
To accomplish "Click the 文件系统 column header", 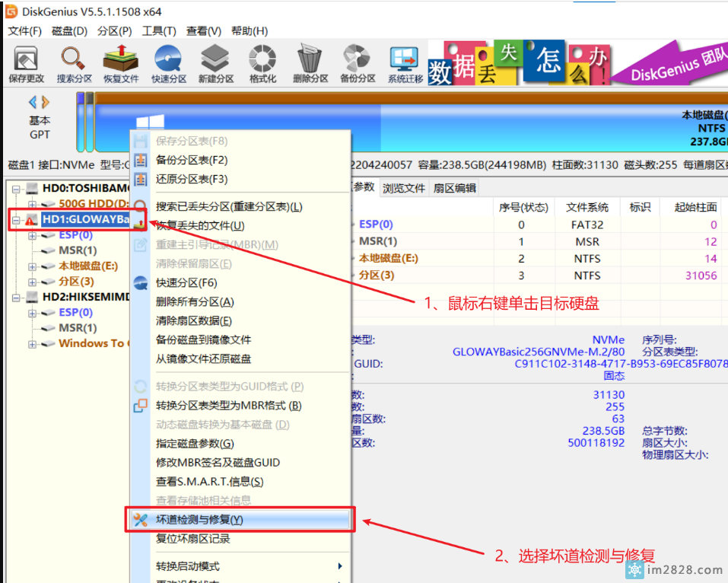I will click(x=587, y=207).
